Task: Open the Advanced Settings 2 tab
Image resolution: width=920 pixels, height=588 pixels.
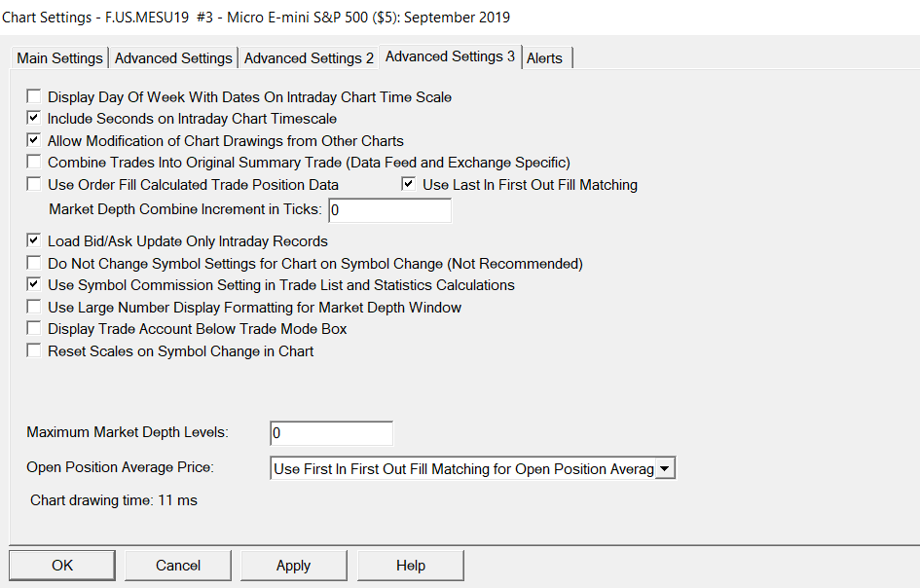Action: coord(309,58)
